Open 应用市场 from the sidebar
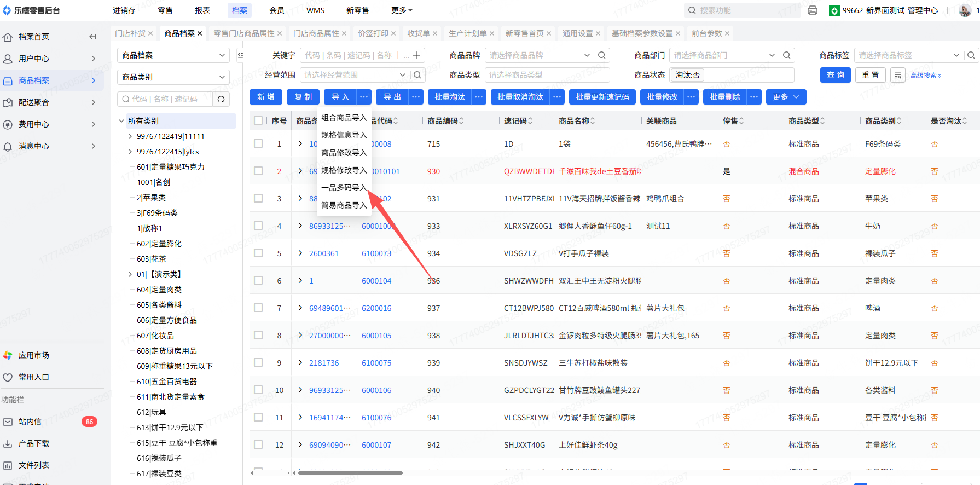Screen dimensions: 980x485 coord(33,355)
